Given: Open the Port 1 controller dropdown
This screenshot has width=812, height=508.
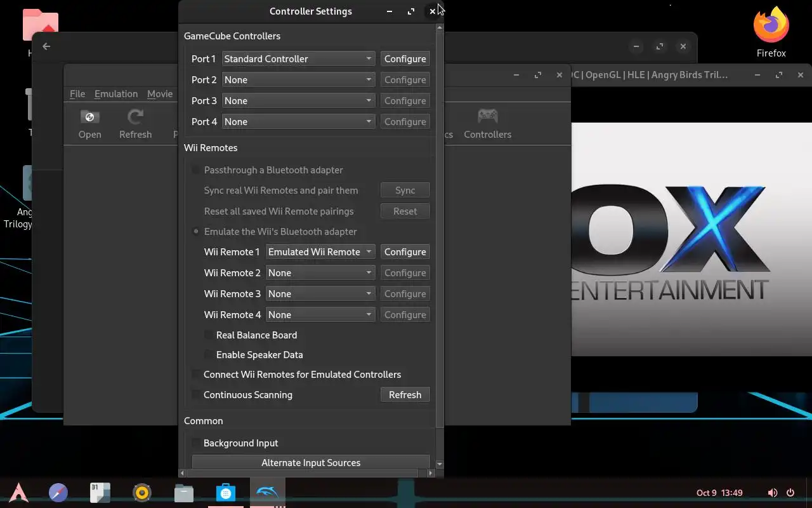Looking at the screenshot, I should click(x=298, y=59).
